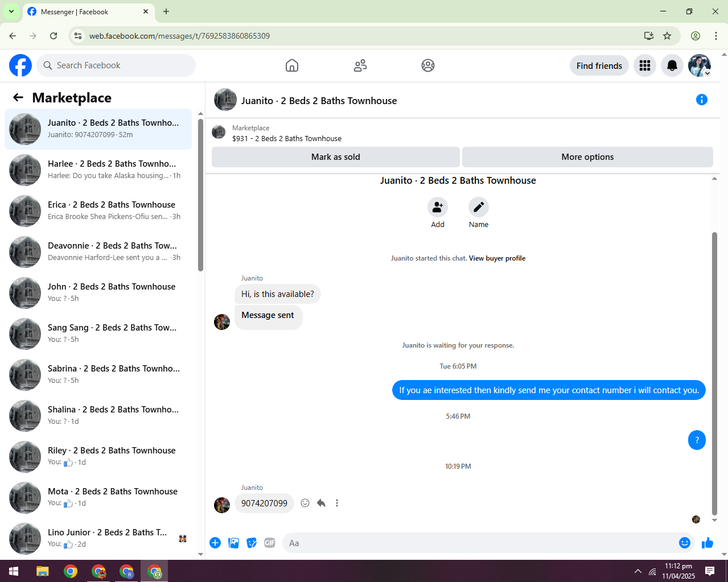The height and width of the screenshot is (582, 728).
Task: Click the listing thumbnail next to Marketplace label
Action: tap(219, 133)
